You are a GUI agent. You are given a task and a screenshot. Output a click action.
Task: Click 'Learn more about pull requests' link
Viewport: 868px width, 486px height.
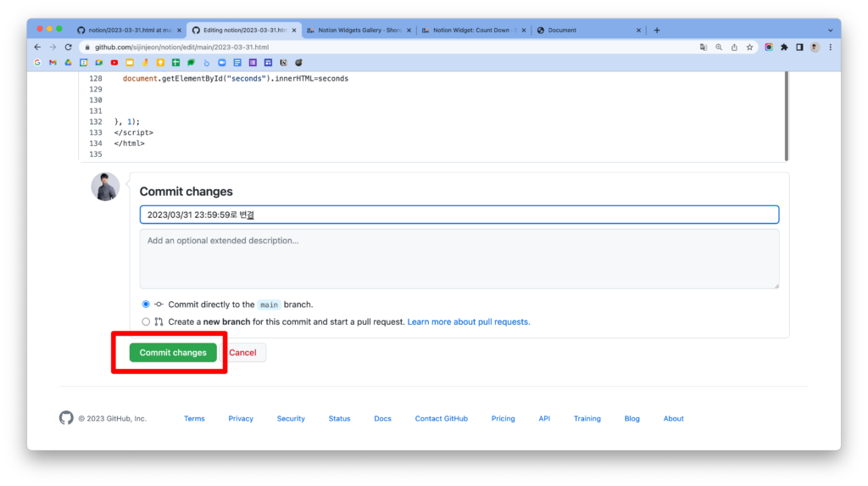[468, 322]
